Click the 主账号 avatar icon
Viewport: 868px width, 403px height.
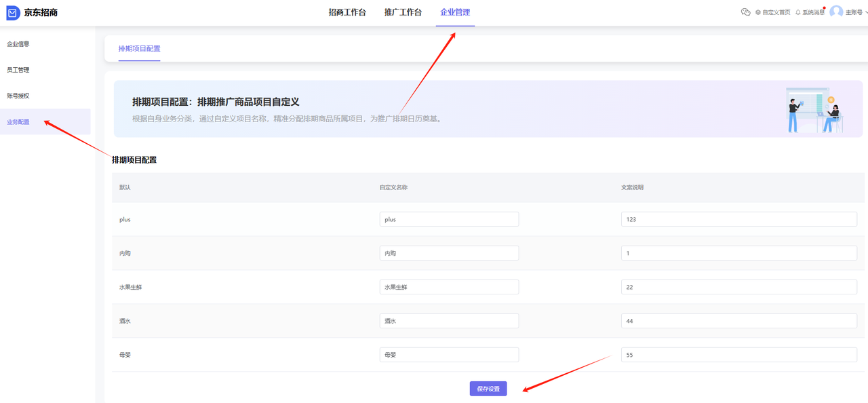tap(837, 12)
